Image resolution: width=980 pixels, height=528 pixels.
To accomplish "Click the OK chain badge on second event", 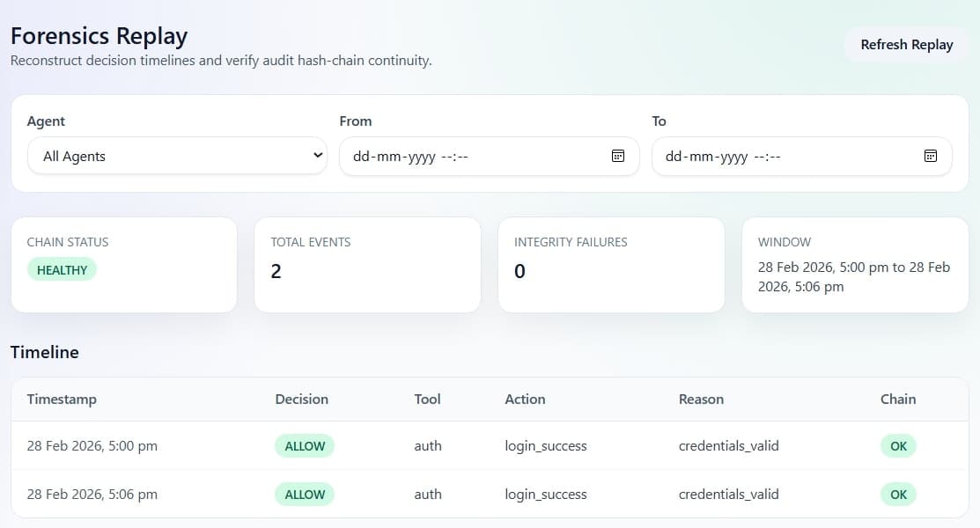I will (x=897, y=494).
